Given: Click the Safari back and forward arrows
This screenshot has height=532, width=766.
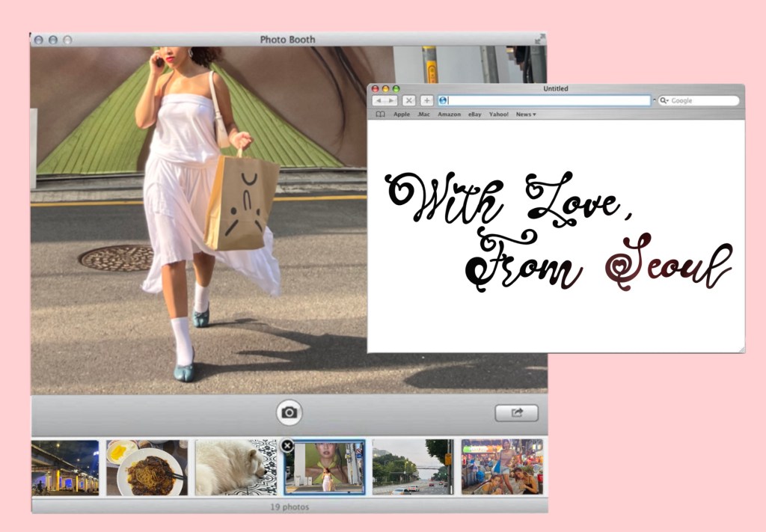Looking at the screenshot, I should pos(384,100).
